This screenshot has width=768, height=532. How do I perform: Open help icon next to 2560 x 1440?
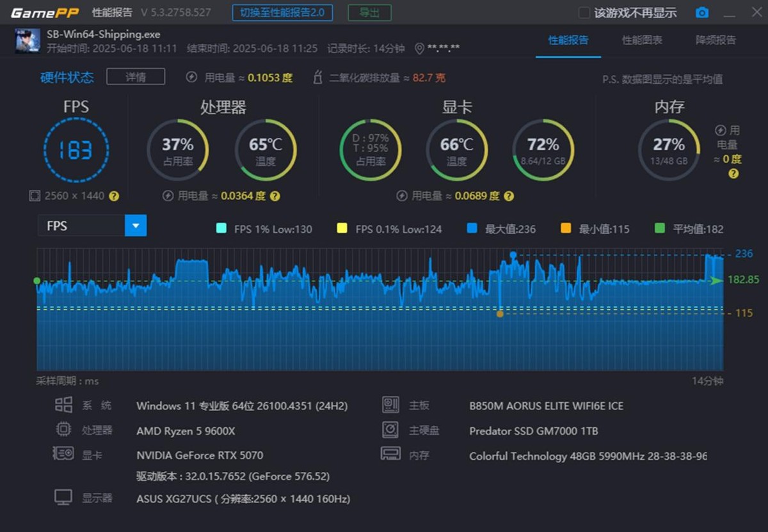(x=114, y=196)
